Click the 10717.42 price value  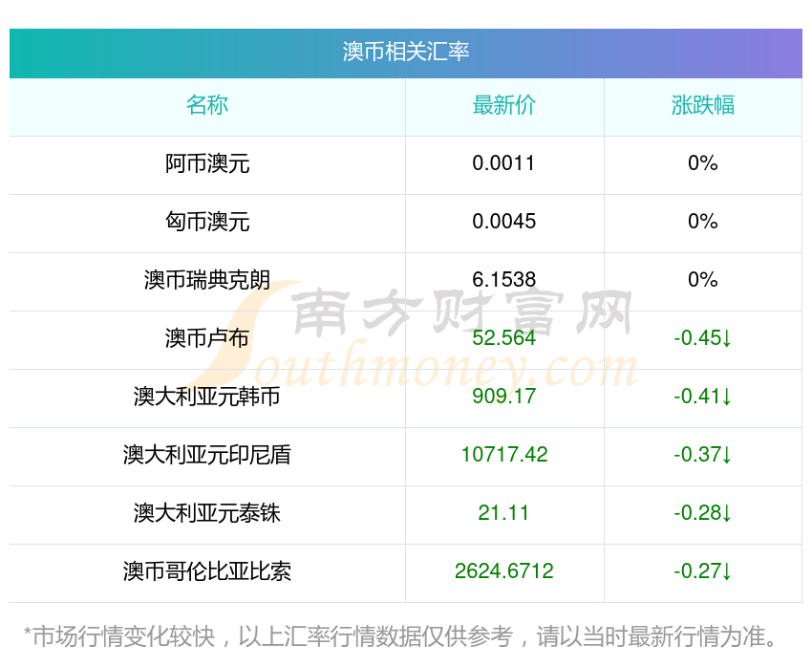503,455
